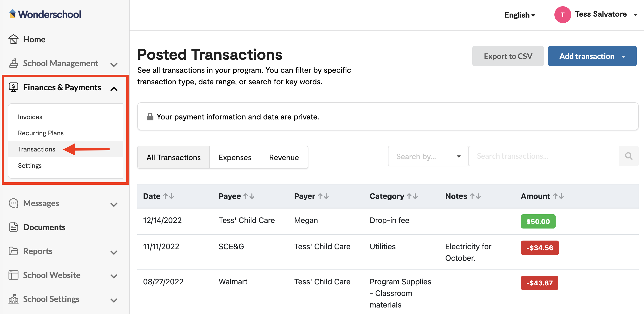Open the Tess Salvatore account menu arrow
644x314 pixels.
click(635, 15)
